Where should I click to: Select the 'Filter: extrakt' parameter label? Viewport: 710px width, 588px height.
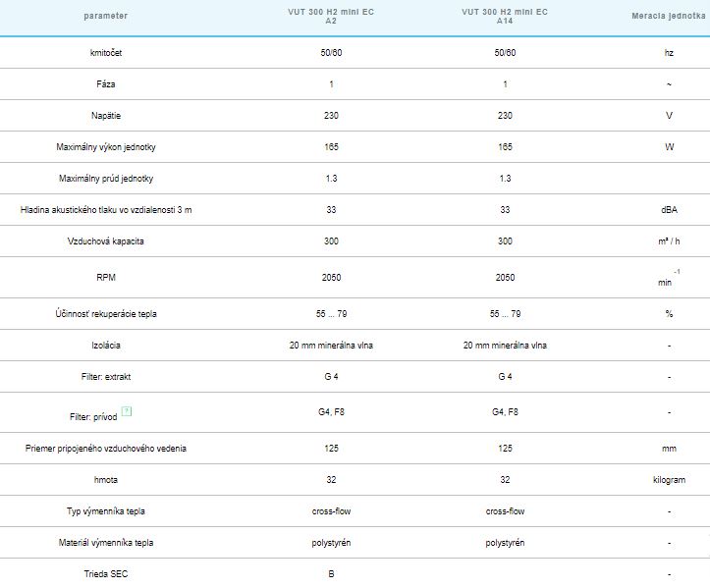tap(105, 377)
